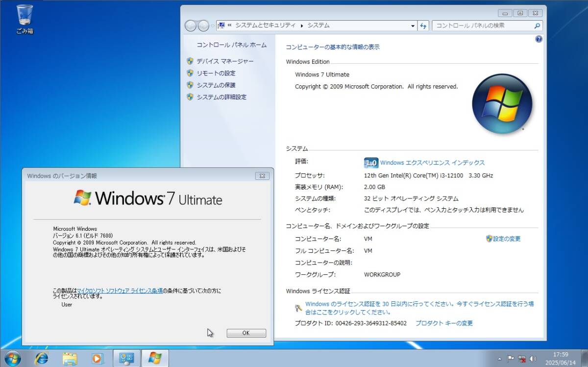The height and width of the screenshot is (367, 588).
Task: Click shield icon beside システムの保護
Action: (190, 85)
